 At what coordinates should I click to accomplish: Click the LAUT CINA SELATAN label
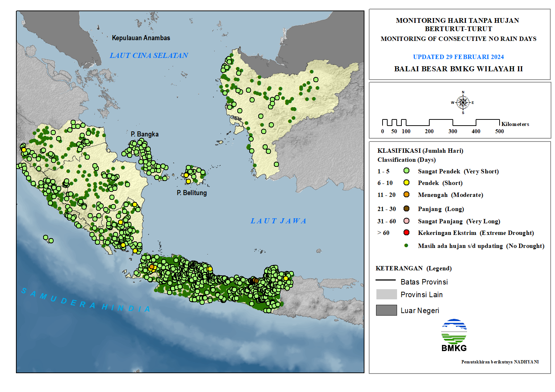pyautogui.click(x=149, y=55)
